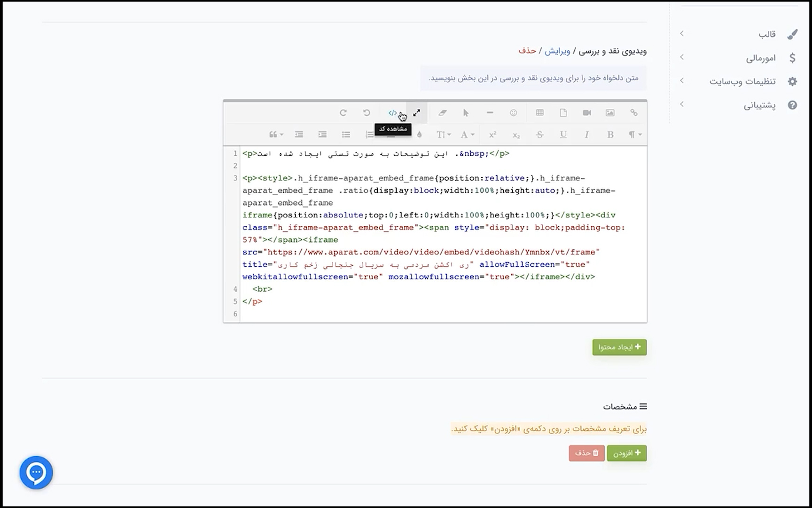The image size is (812, 508).
Task: Insert an image into the editor
Action: [610, 113]
